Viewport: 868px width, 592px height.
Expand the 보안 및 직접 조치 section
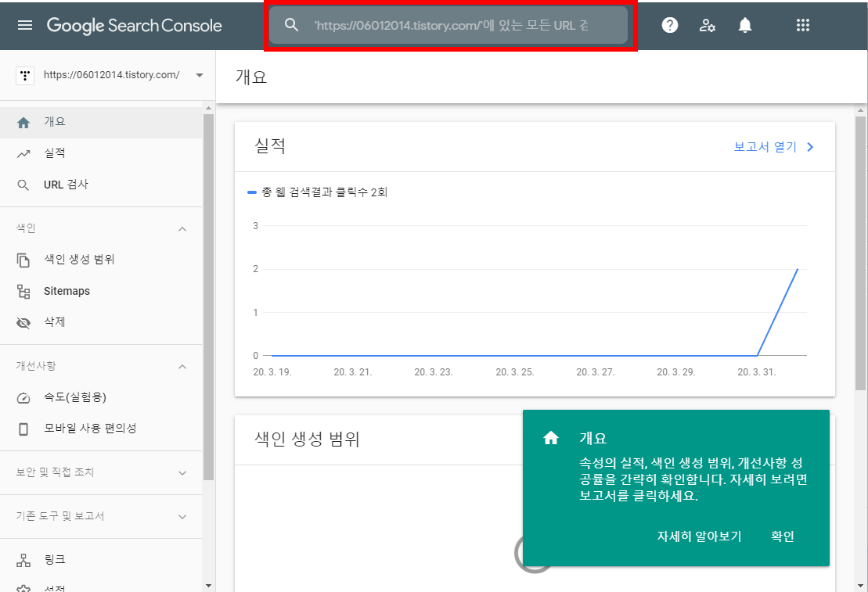click(182, 473)
